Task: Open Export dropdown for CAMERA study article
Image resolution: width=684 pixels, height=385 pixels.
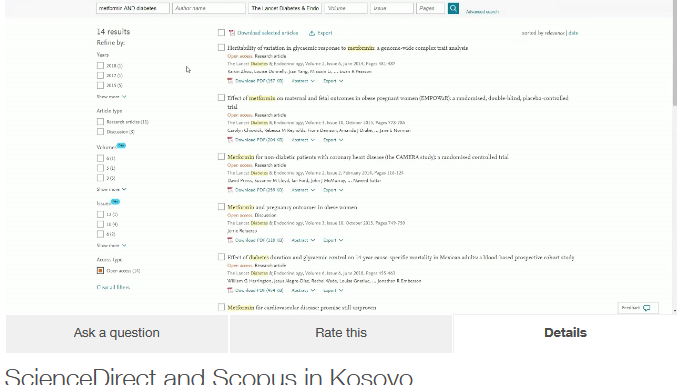Action: coord(333,190)
